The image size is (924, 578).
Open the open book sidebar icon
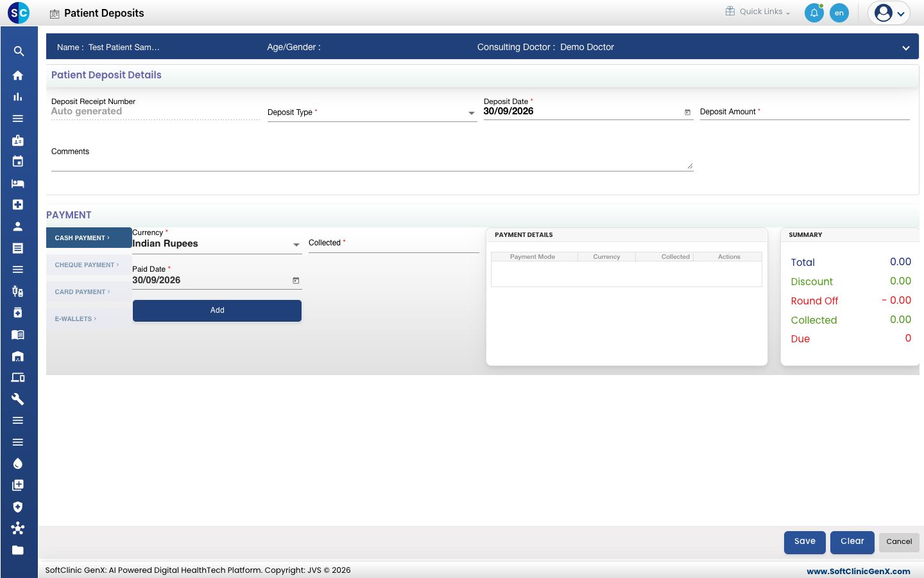coord(18,335)
